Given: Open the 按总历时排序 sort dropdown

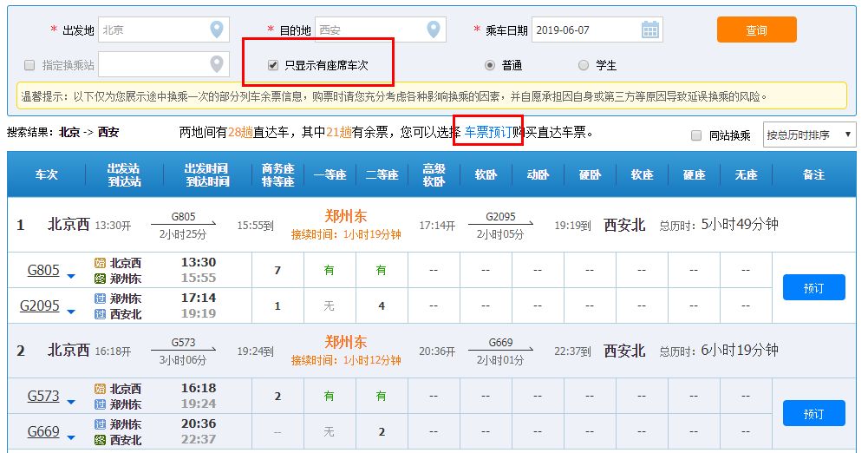Looking at the screenshot, I should [809, 135].
